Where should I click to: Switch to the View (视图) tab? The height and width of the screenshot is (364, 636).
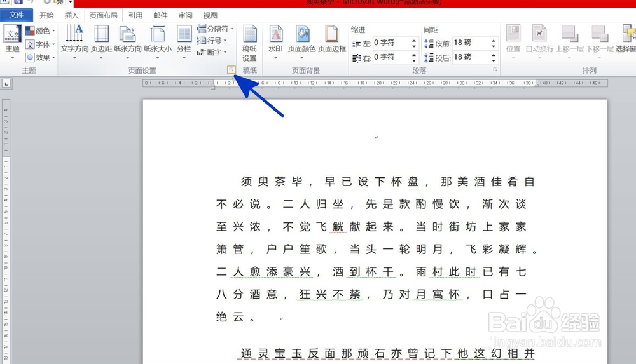pos(210,15)
